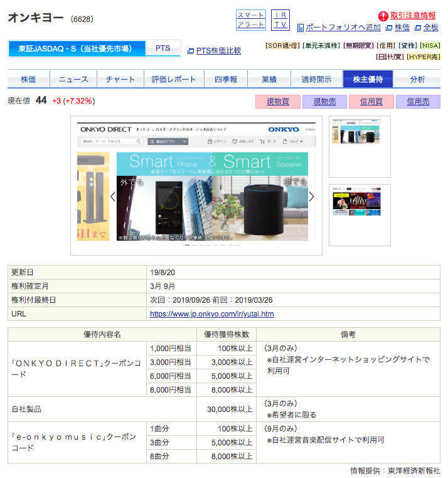
Task: Click the 8,000円相当 cell
Action: 171,390
